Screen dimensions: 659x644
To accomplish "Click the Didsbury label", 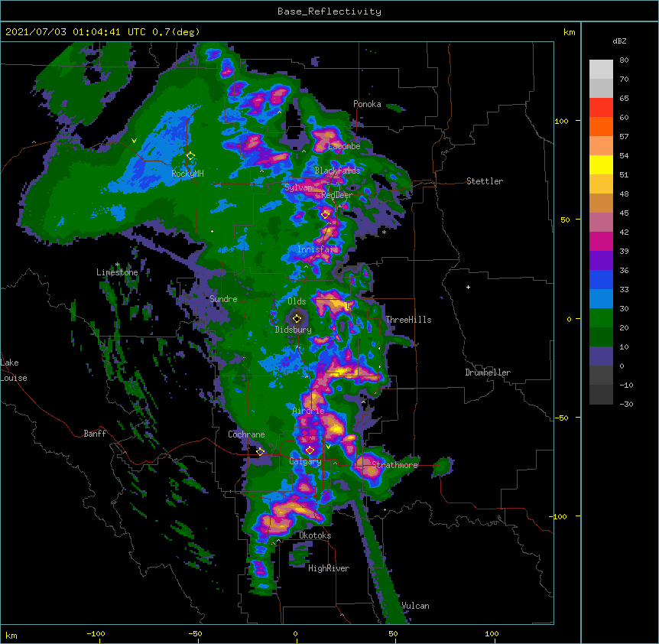I will tap(293, 330).
